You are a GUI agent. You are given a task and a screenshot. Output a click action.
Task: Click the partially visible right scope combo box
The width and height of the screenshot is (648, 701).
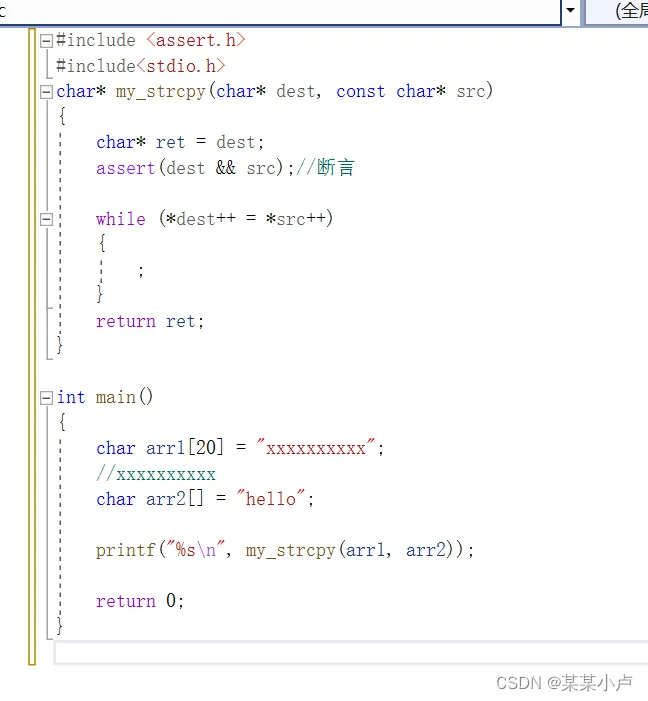(x=617, y=11)
